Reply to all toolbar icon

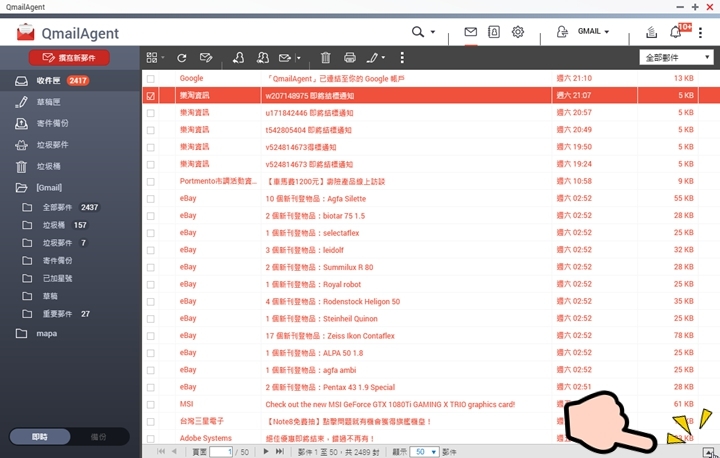pyautogui.click(x=263, y=57)
